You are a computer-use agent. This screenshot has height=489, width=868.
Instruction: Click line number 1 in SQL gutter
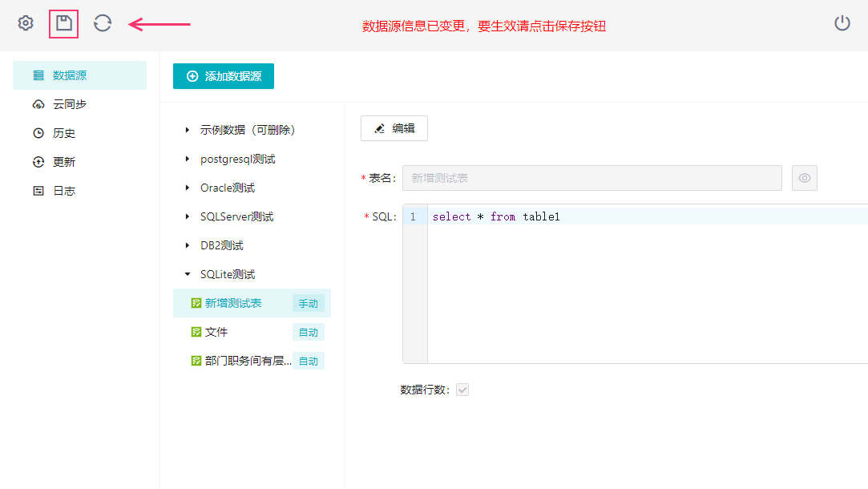pos(413,216)
